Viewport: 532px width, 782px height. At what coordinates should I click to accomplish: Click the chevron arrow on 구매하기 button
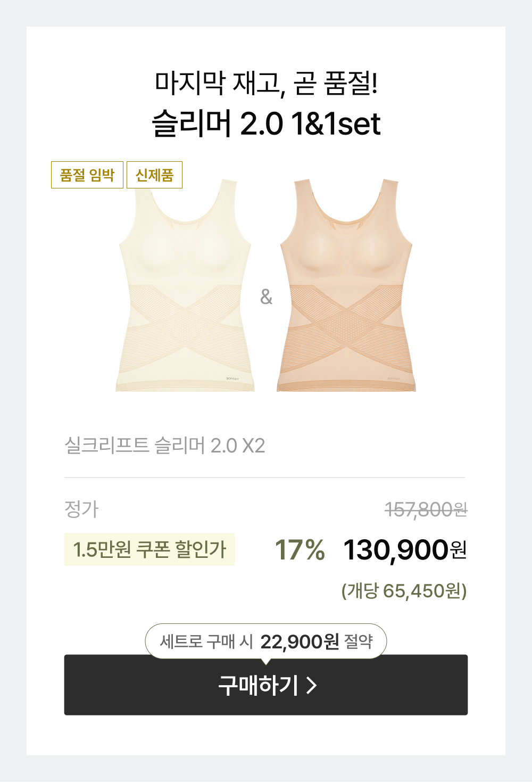[312, 686]
